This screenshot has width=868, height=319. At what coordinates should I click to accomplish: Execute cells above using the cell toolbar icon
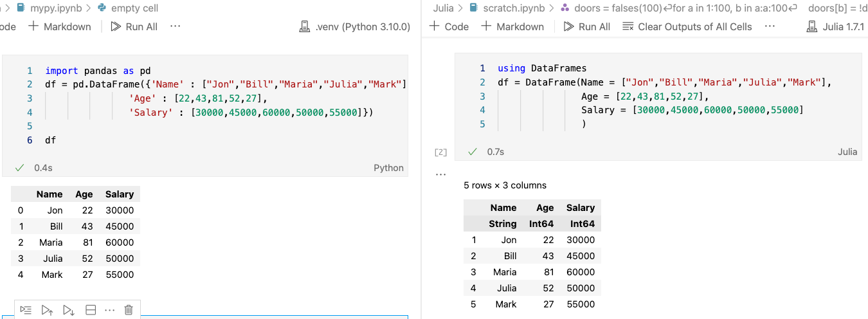pos(47,310)
